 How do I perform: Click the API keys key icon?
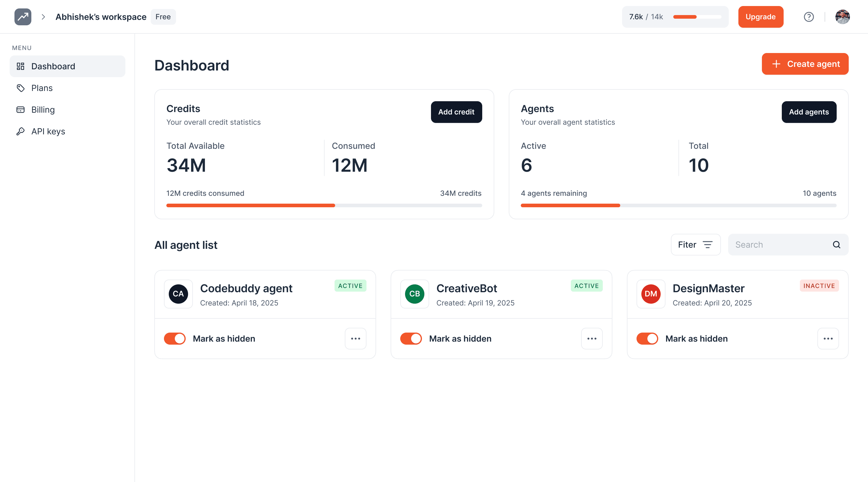pos(20,131)
